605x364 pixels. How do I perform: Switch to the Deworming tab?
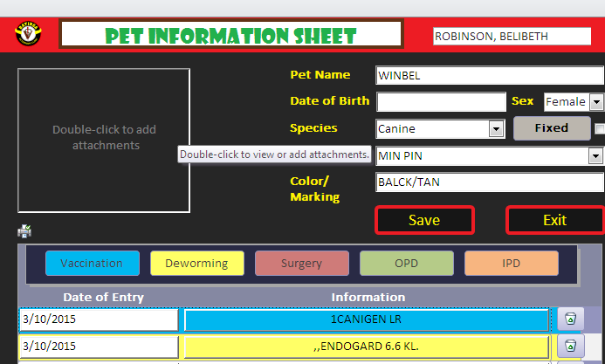(x=196, y=264)
